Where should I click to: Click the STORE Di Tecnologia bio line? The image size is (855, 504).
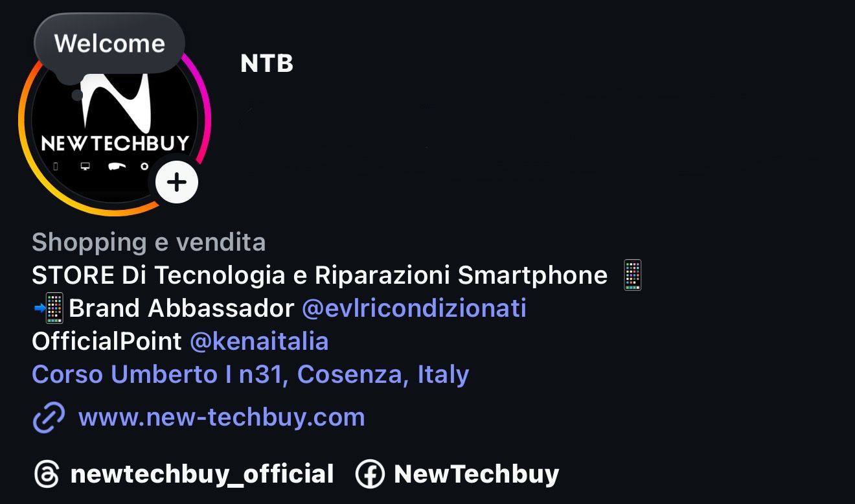click(319, 275)
